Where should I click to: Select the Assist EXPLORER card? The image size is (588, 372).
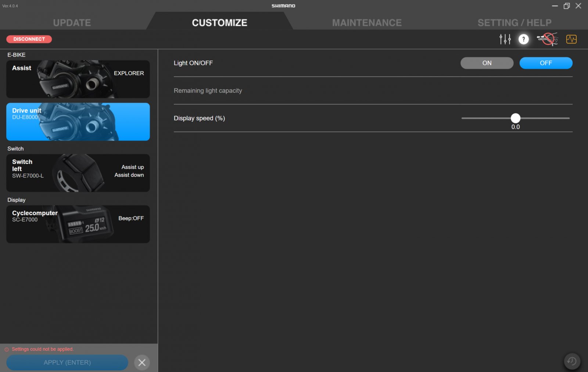pyautogui.click(x=78, y=79)
